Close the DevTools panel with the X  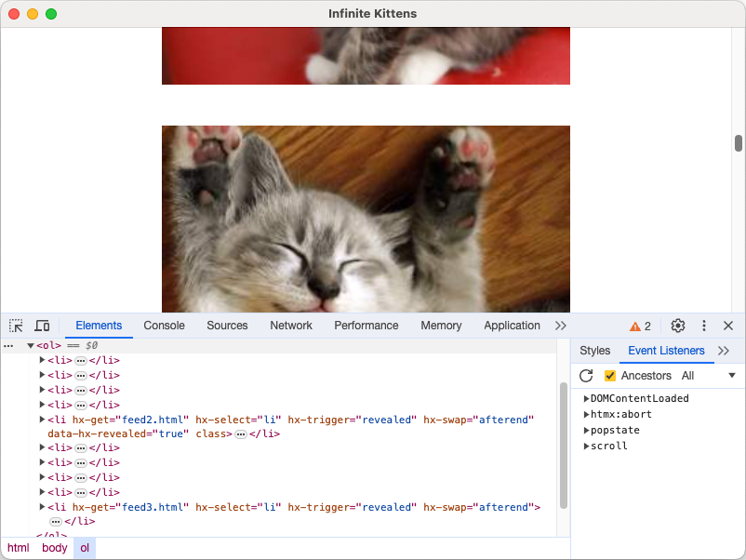pyautogui.click(x=728, y=326)
